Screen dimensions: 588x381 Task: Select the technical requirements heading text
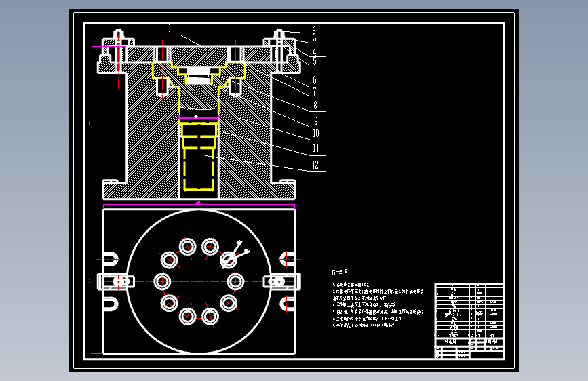tap(340, 272)
